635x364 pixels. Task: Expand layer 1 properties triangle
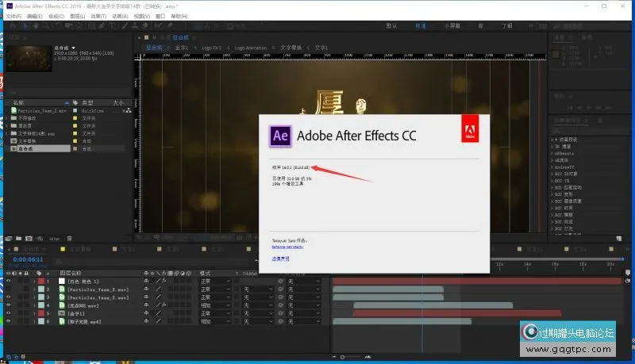(x=34, y=281)
